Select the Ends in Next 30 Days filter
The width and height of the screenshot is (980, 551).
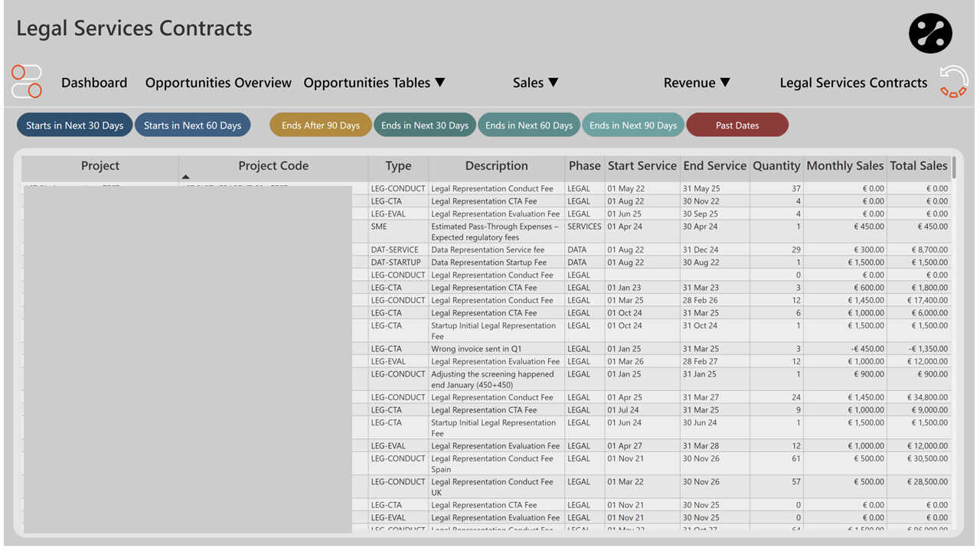(x=425, y=125)
